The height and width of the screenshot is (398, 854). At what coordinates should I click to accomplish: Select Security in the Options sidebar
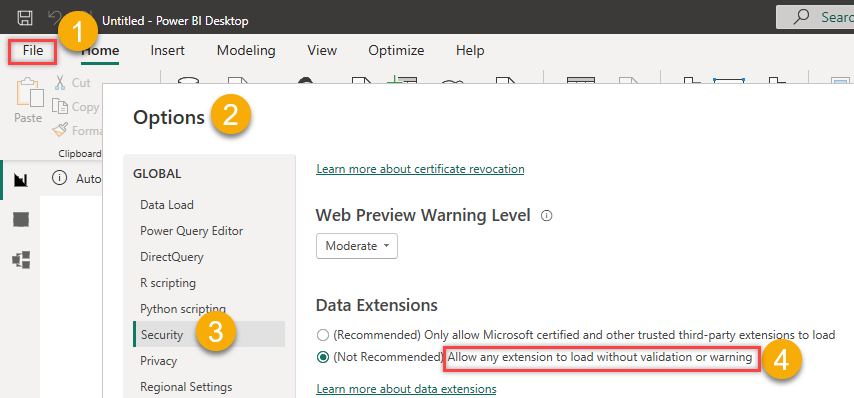(x=209, y=334)
